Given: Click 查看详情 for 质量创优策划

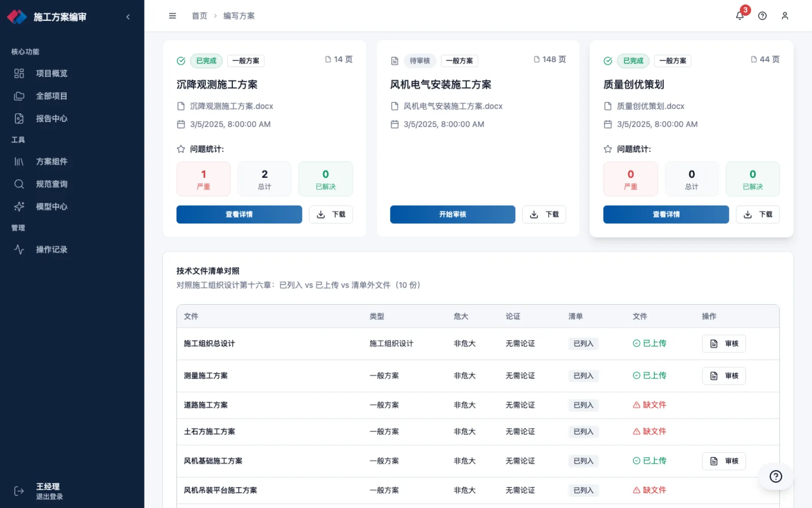Looking at the screenshot, I should (x=666, y=214).
